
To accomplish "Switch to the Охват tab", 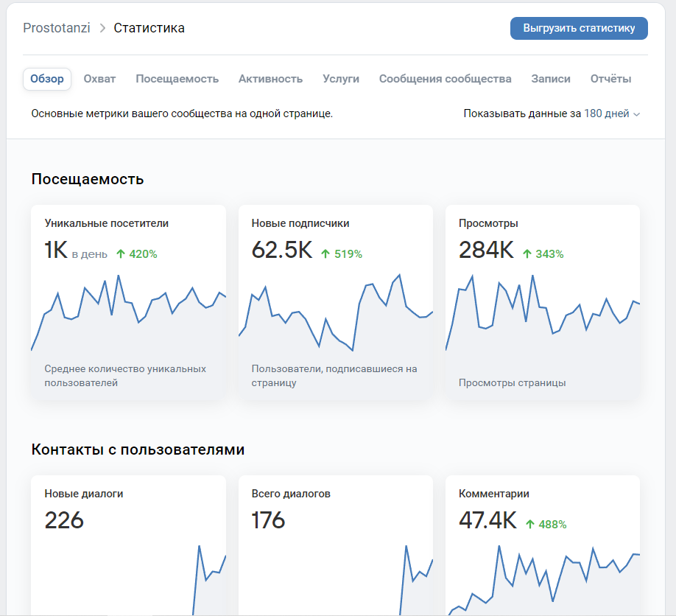I will (99, 79).
